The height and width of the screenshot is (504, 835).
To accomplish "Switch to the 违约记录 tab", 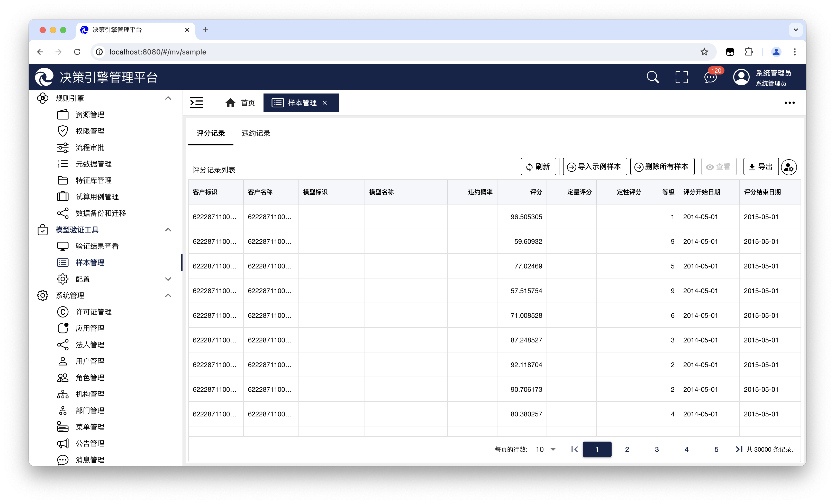I will 256,133.
